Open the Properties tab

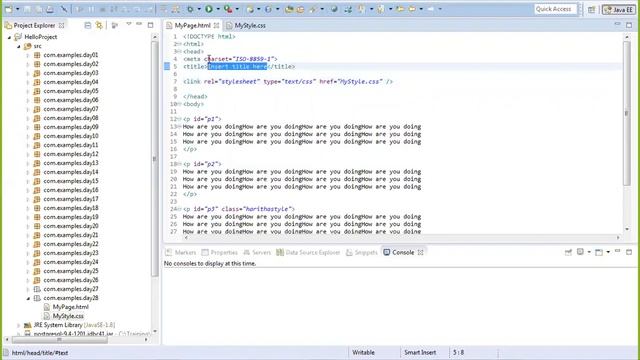(220, 253)
